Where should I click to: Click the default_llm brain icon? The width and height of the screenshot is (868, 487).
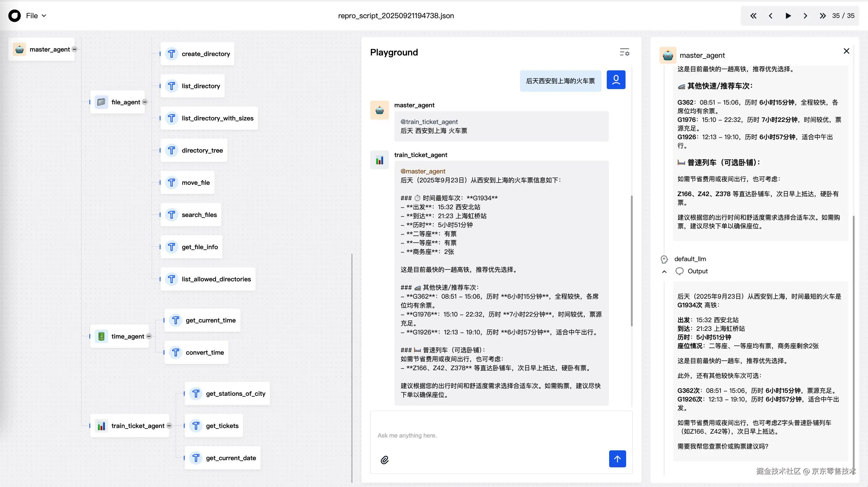(x=664, y=259)
